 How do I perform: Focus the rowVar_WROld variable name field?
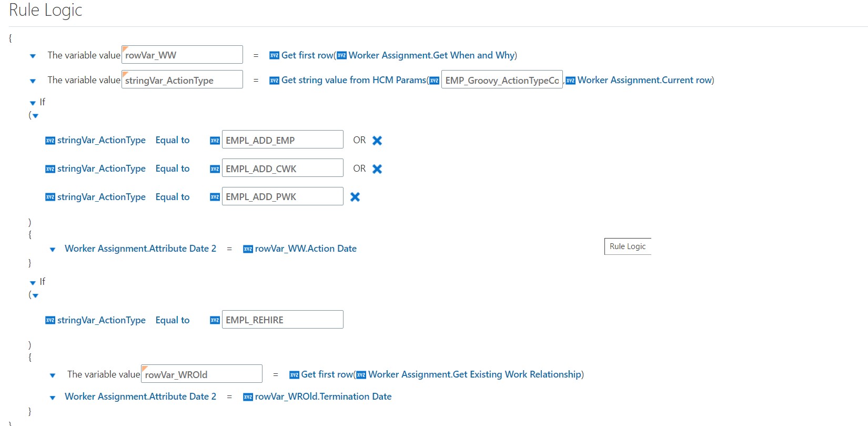tap(201, 374)
